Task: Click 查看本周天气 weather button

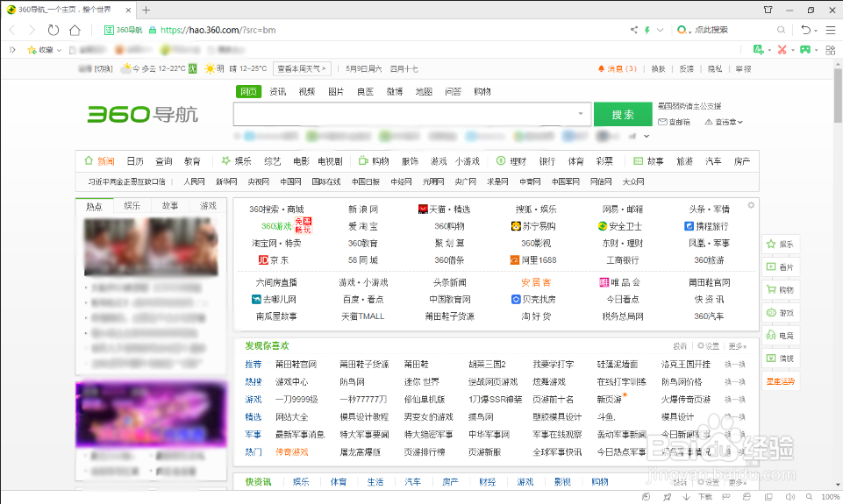Action: click(x=302, y=68)
